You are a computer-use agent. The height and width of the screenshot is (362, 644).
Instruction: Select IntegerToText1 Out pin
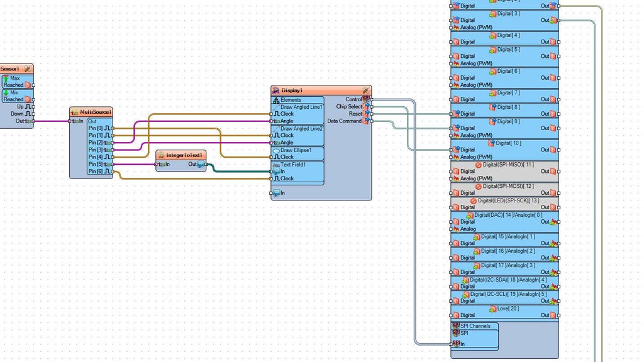(206, 164)
